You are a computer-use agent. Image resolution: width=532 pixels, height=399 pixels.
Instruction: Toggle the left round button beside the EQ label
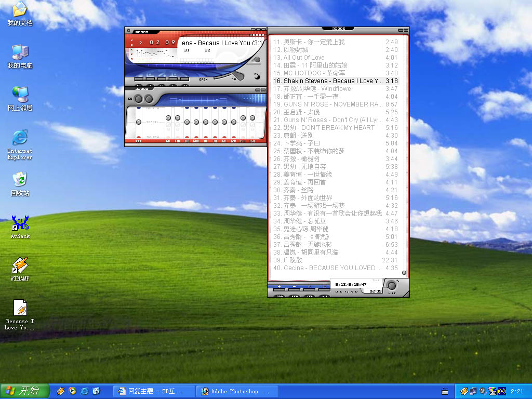pos(138,99)
